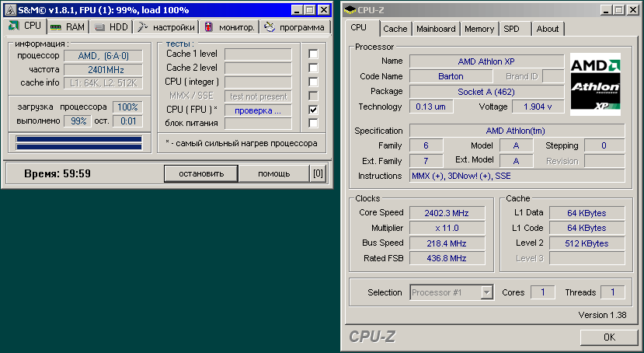644x353 pixels.
Task: Click the Barton code name field
Action: 451,76
